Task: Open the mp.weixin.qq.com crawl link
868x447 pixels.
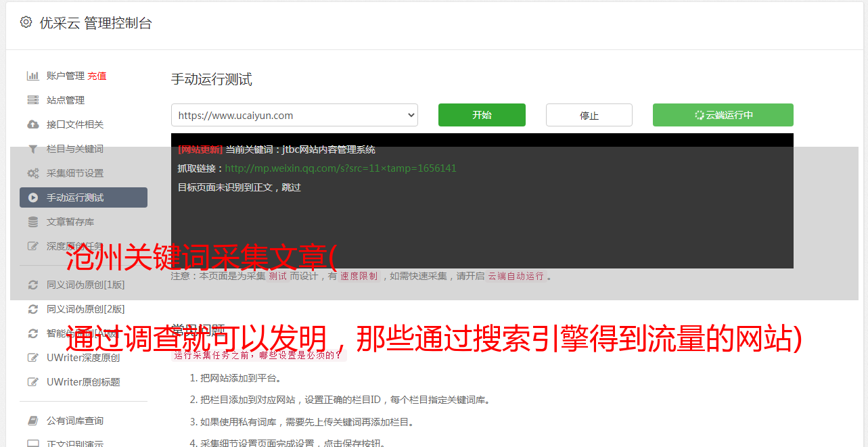Action: point(340,168)
